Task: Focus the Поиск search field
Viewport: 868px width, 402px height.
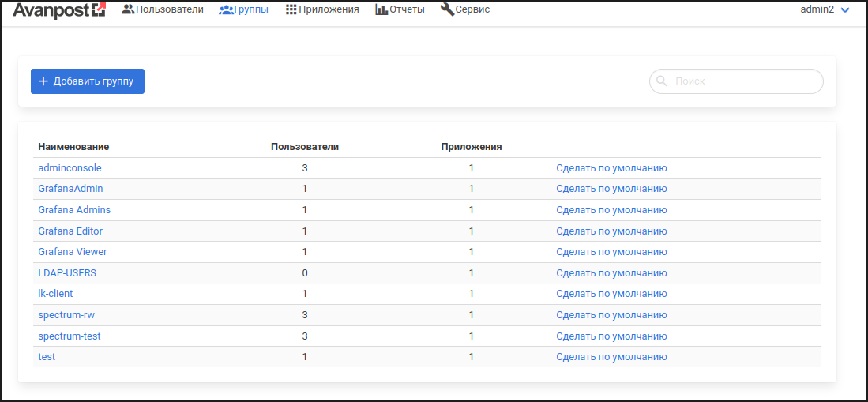Action: tap(742, 81)
